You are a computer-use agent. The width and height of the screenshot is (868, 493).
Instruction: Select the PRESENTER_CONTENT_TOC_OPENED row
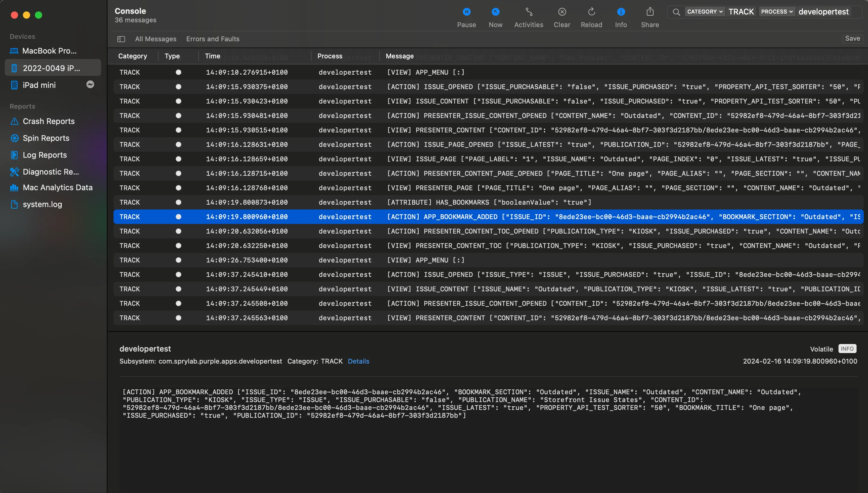[488, 231]
